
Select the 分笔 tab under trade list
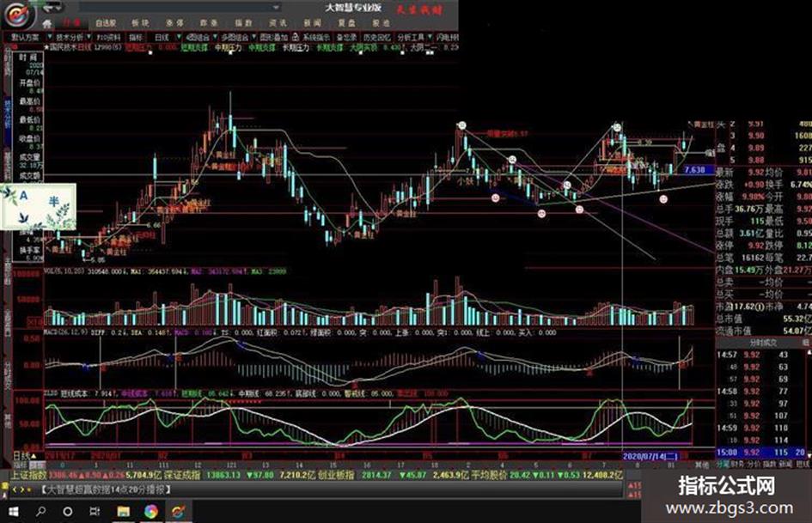723,465
